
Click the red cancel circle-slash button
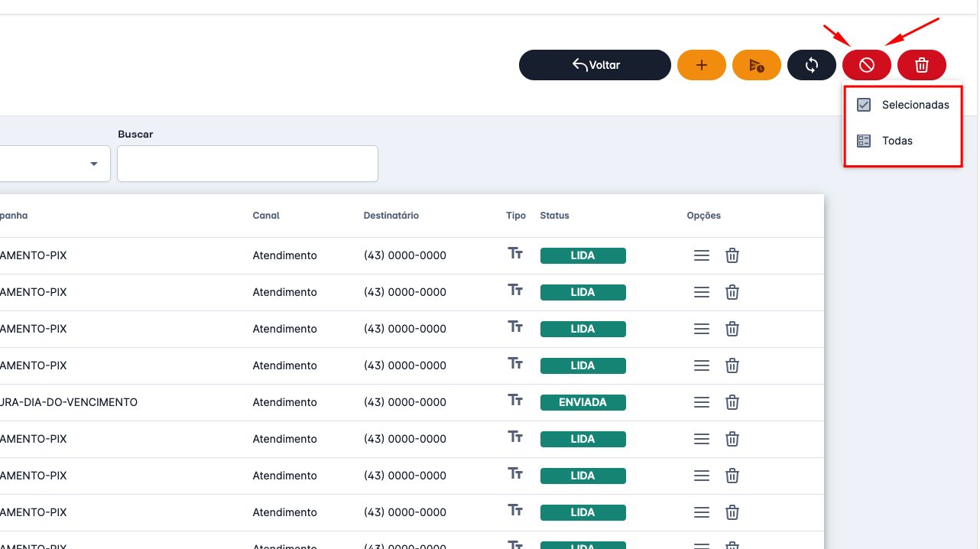point(866,65)
